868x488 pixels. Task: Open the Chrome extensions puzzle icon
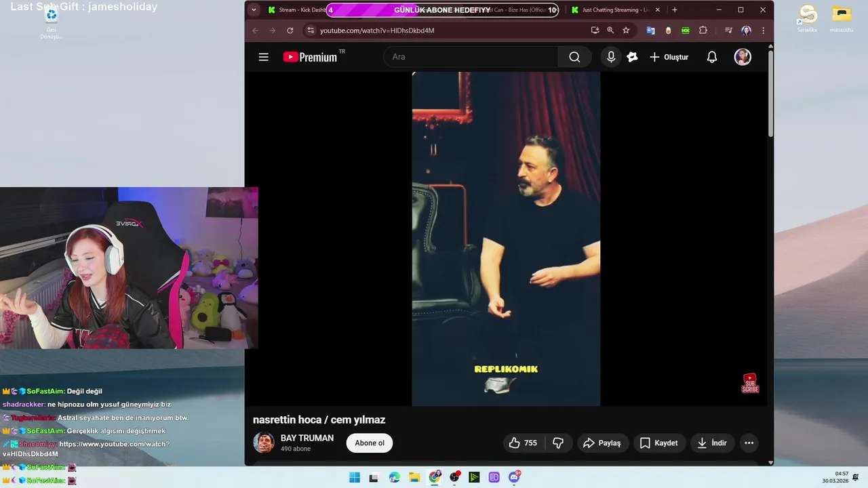click(703, 30)
